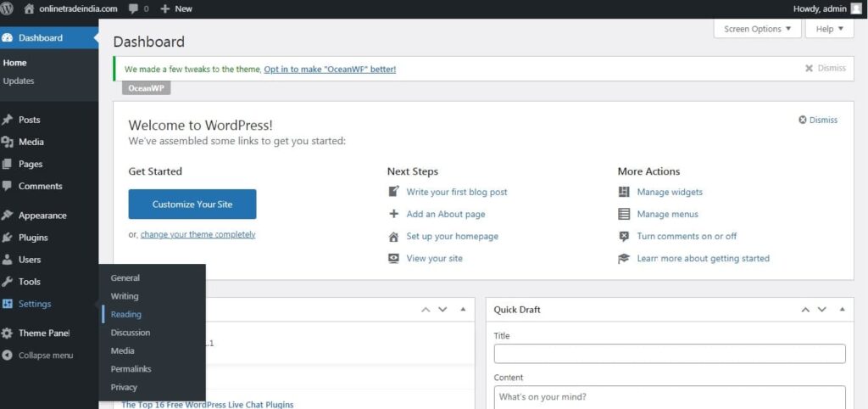Screen dimensions: 868x409
Task: Click the house icon for homepage setup
Action: tap(393, 237)
